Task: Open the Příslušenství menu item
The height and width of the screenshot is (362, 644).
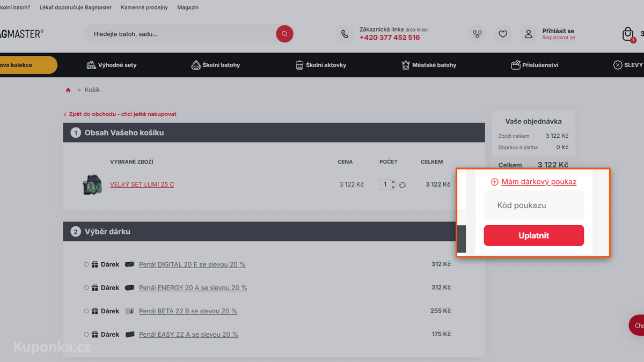Action: tap(535, 65)
